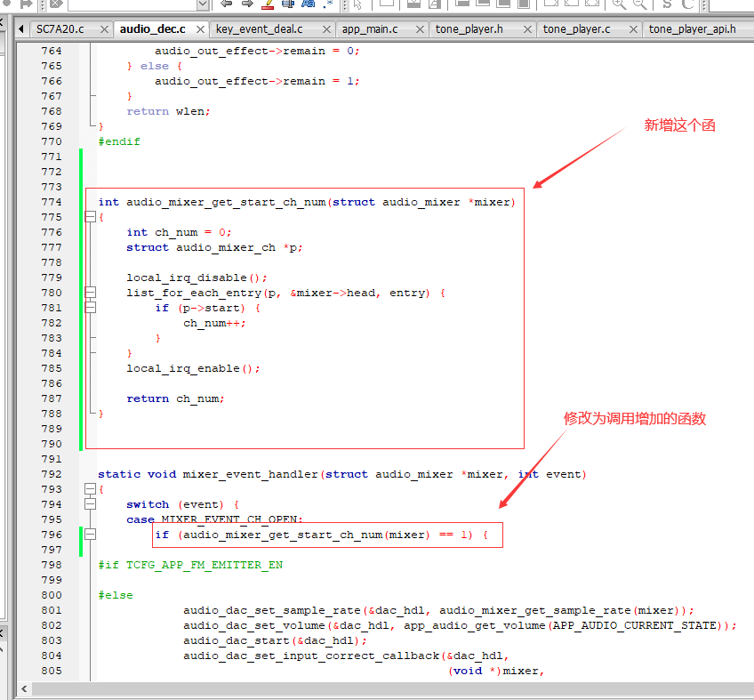The height and width of the screenshot is (700, 754).
Task: Collapse the switch block fold at line 794
Action: click(91, 504)
